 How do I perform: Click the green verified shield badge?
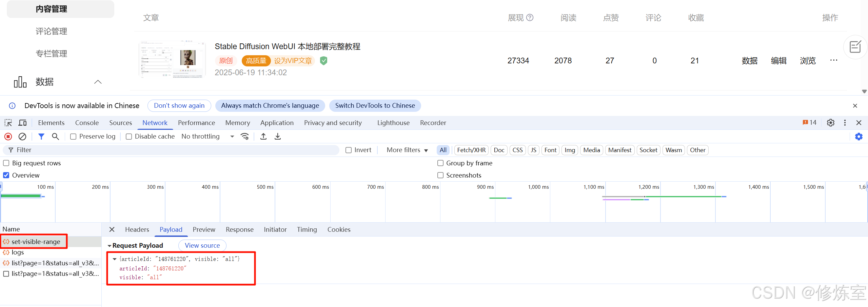pyautogui.click(x=324, y=61)
